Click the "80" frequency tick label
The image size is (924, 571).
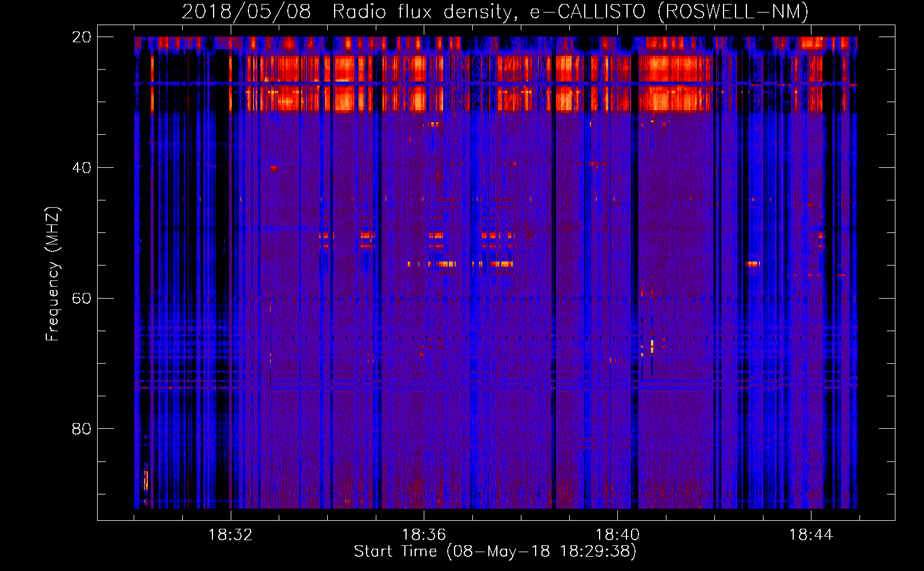(x=82, y=429)
